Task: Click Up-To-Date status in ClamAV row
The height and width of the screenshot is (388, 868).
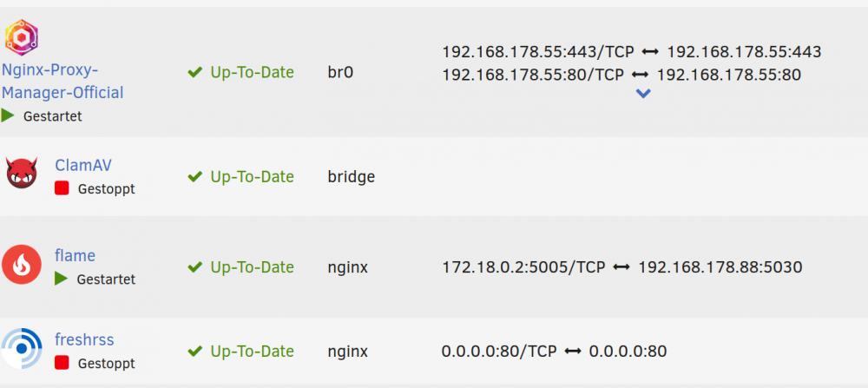Action: tap(240, 176)
